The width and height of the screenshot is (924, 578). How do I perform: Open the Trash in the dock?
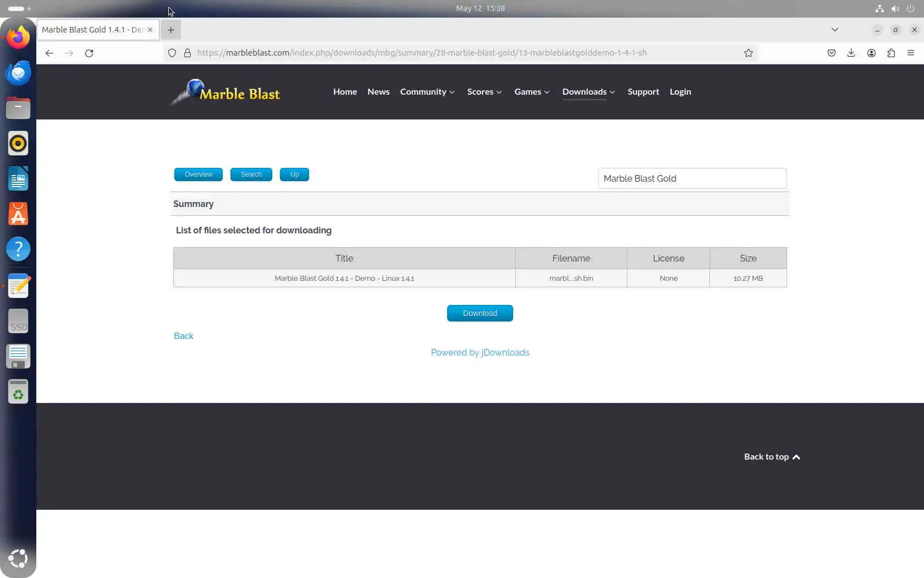pos(18,392)
